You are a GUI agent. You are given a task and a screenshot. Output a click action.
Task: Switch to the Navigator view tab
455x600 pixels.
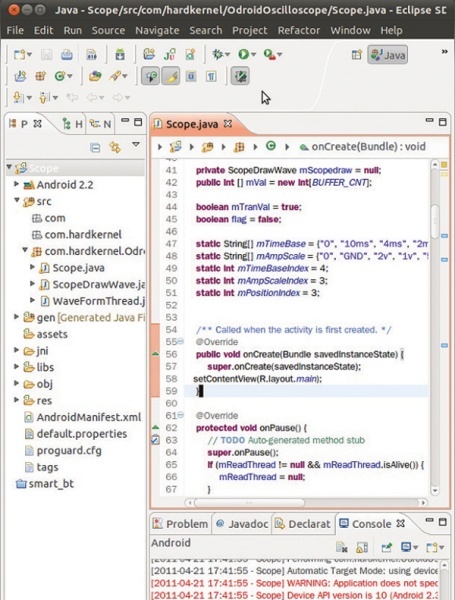coord(100,124)
